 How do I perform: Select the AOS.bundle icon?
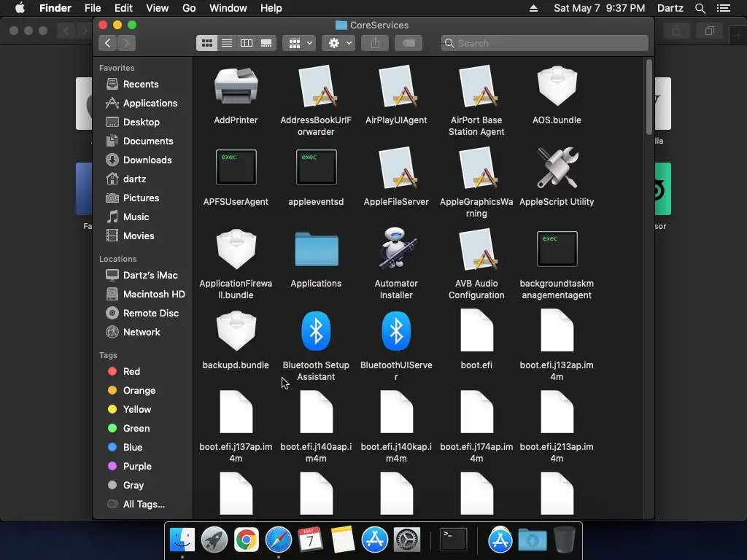[x=557, y=86]
